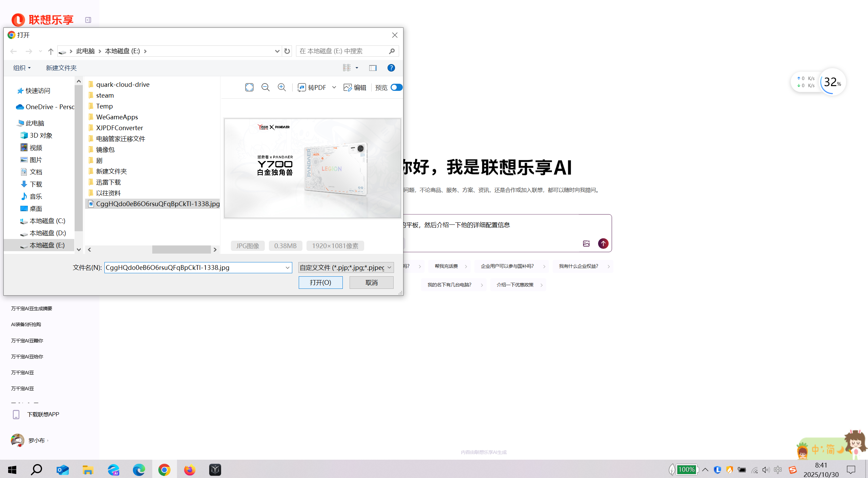The height and width of the screenshot is (478, 868).
Task: Click the refresh folder icon
Action: click(287, 51)
